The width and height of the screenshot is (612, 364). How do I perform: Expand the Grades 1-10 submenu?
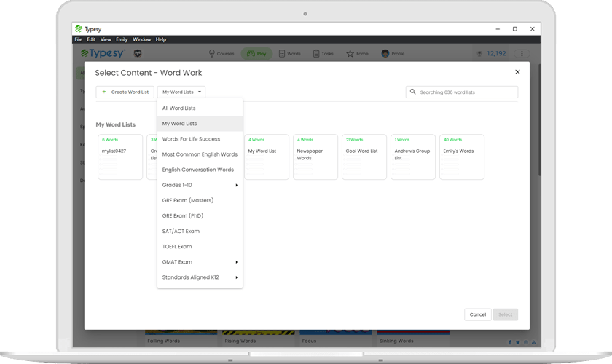pos(200,185)
